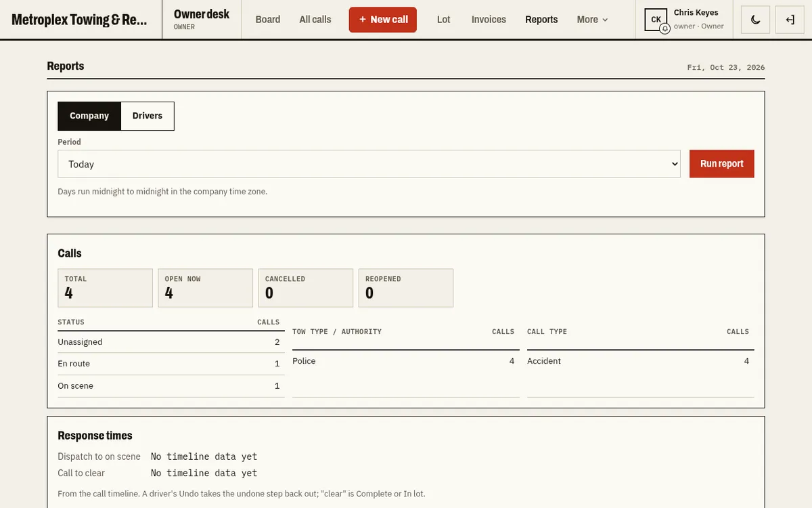Click the Tow Type / Authority column header

click(337, 332)
